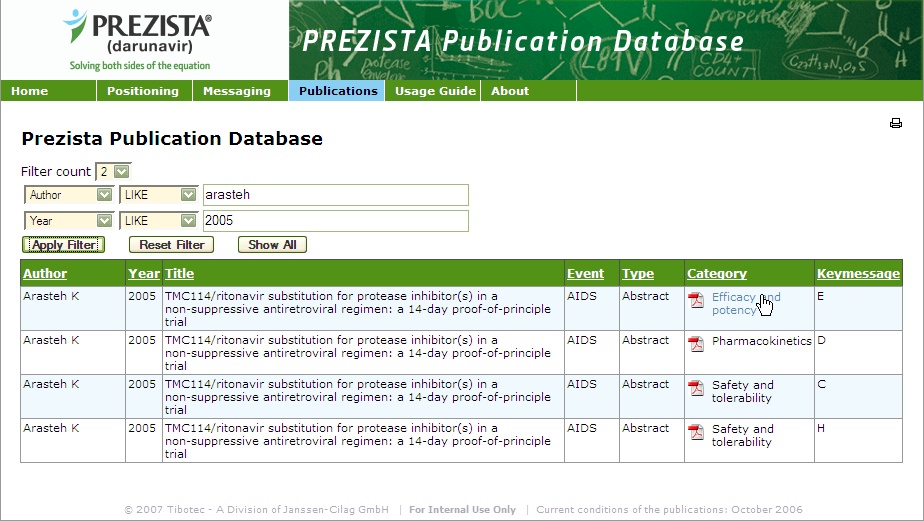Open the About tab
The width and height of the screenshot is (924, 521).
[x=529, y=91]
